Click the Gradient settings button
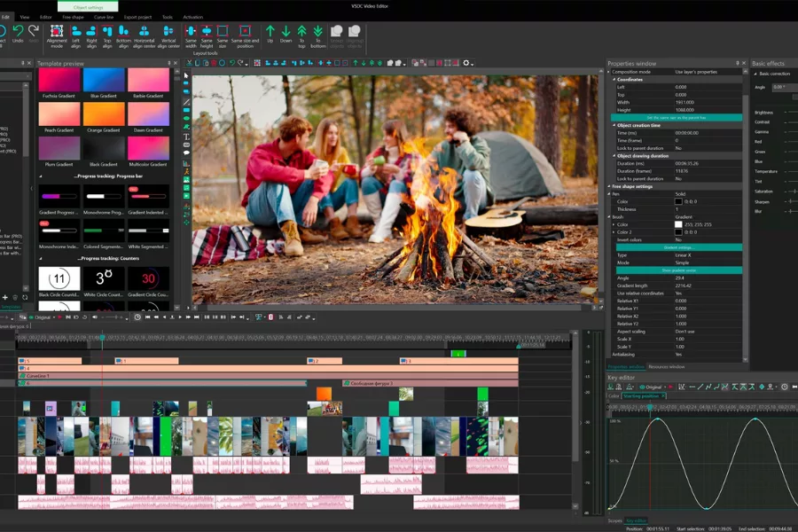The width and height of the screenshot is (798, 532). (679, 247)
